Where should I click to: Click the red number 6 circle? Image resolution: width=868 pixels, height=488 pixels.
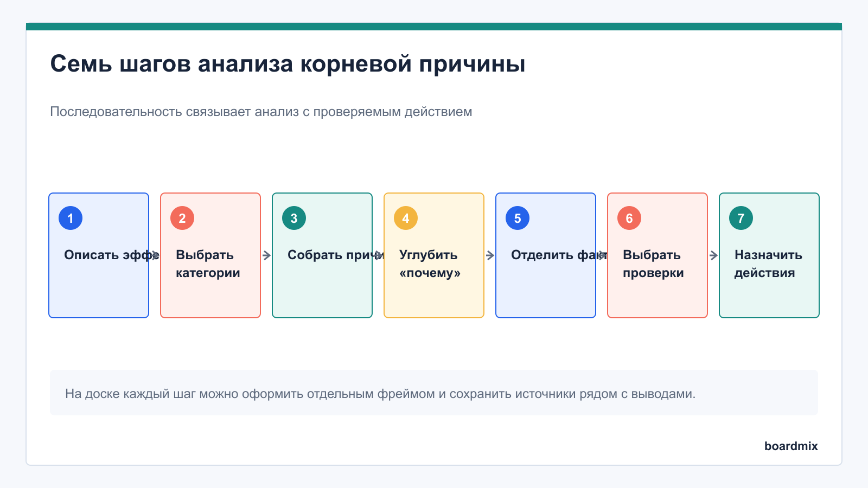[x=629, y=218]
